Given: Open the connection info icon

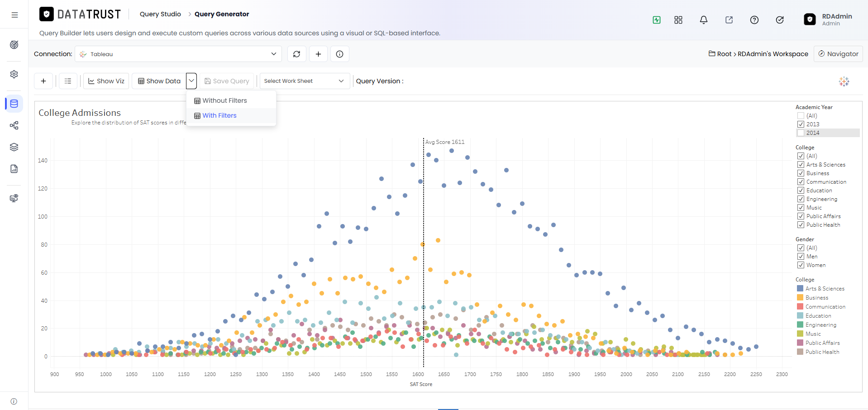Looking at the screenshot, I should 339,54.
